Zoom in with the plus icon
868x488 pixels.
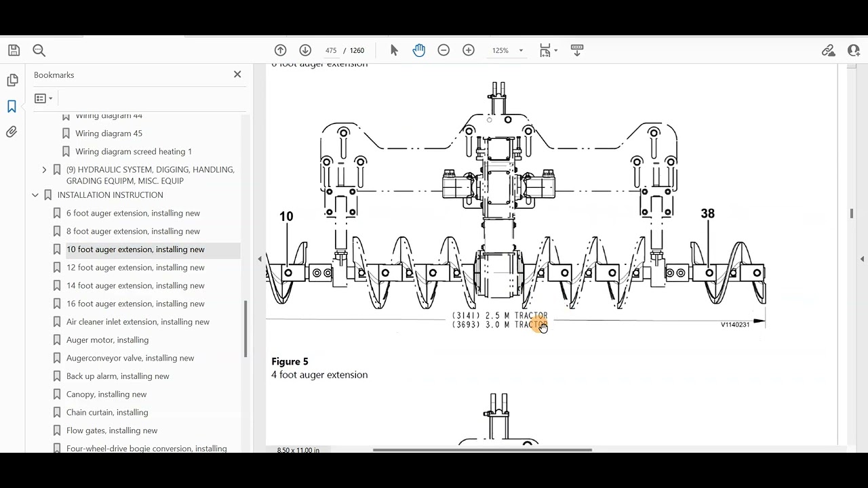click(x=469, y=50)
